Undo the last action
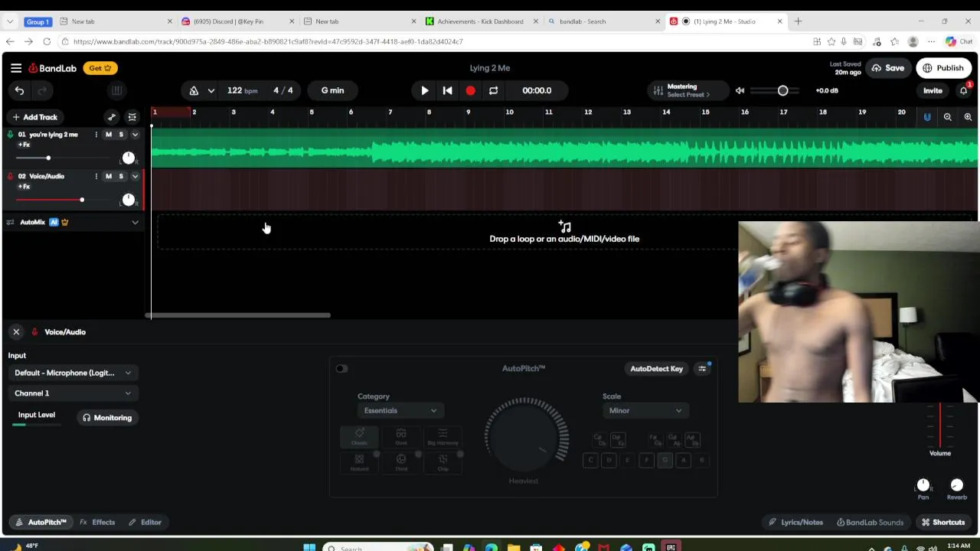Image resolution: width=980 pixels, height=551 pixels. [x=19, y=90]
